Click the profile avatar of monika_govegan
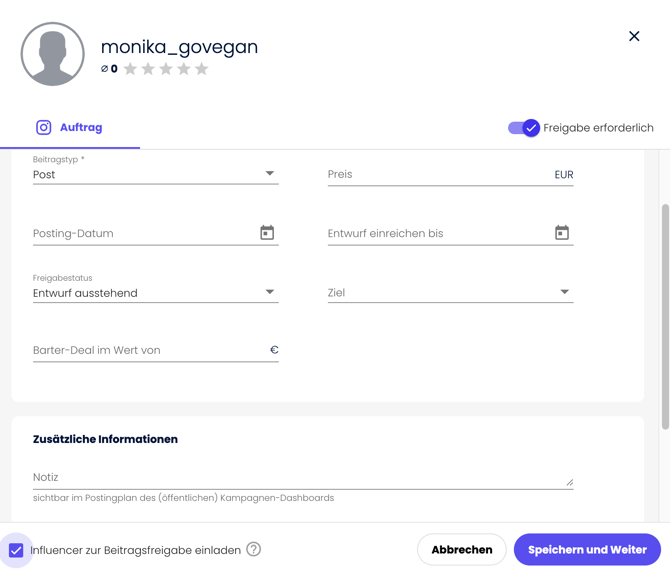Image resolution: width=670 pixels, height=574 pixels. [53, 54]
